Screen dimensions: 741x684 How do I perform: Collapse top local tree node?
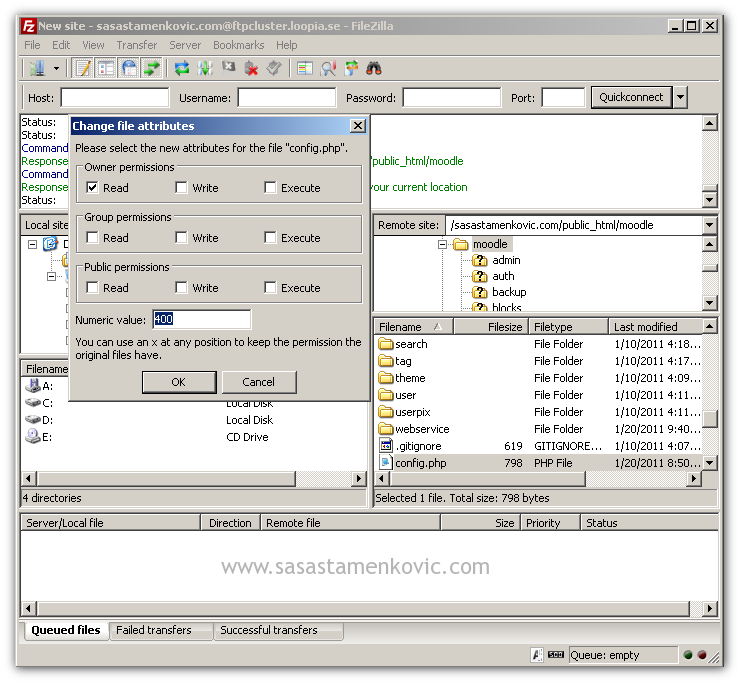(x=33, y=244)
